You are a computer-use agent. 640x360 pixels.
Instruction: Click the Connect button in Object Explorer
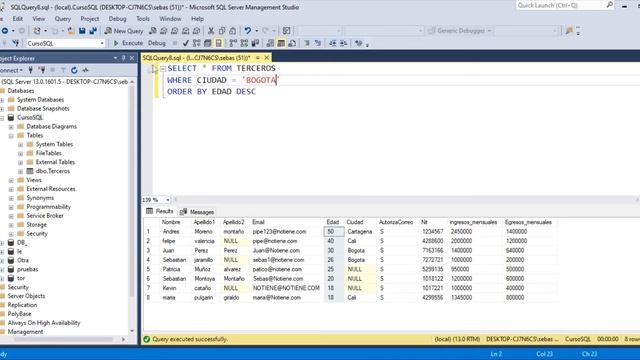point(11,70)
